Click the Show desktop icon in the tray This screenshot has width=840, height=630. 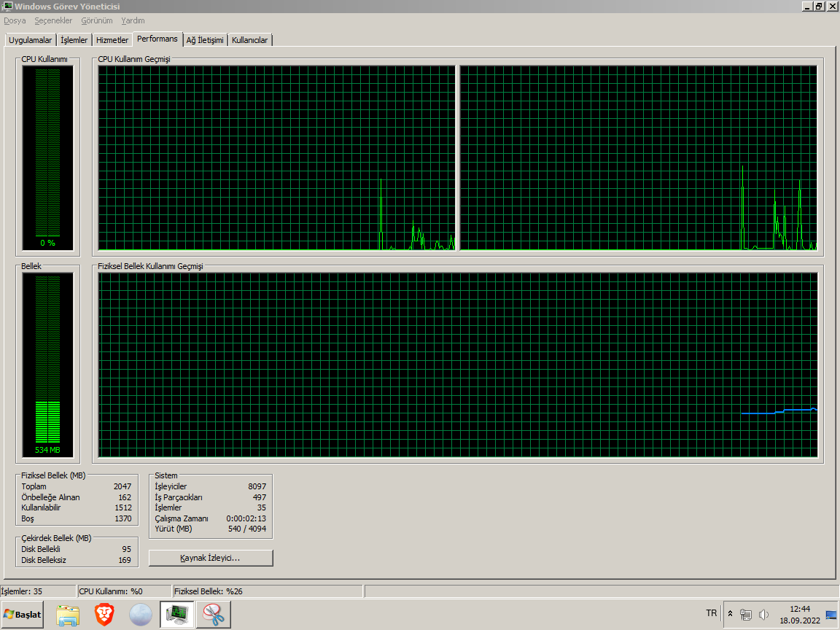pyautogui.click(x=831, y=615)
